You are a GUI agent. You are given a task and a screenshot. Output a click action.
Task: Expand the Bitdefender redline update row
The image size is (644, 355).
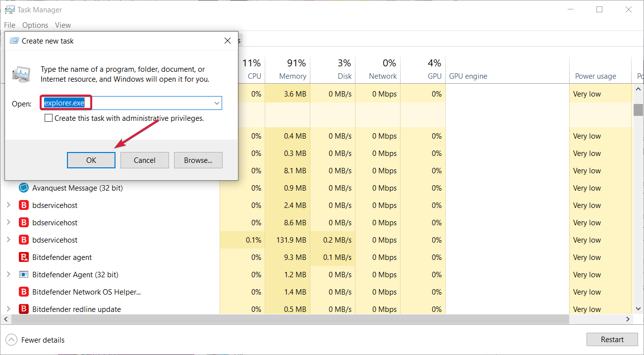8,309
